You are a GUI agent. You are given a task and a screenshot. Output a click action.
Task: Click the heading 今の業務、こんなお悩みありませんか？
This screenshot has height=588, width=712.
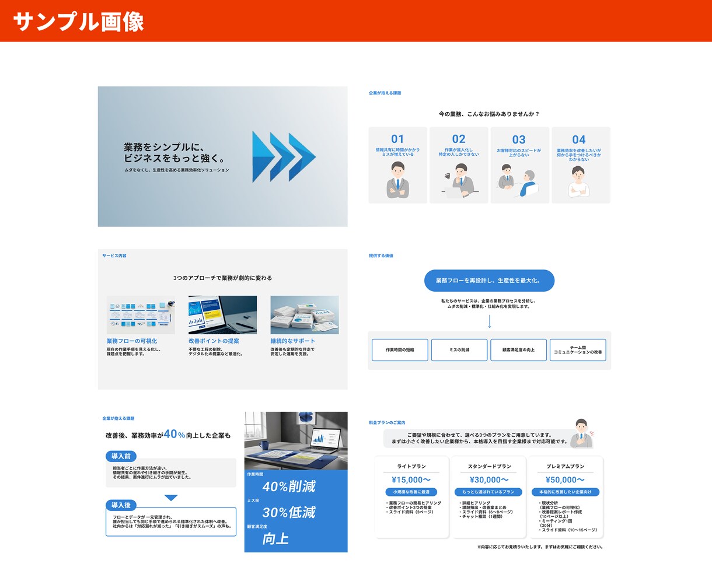[489, 114]
